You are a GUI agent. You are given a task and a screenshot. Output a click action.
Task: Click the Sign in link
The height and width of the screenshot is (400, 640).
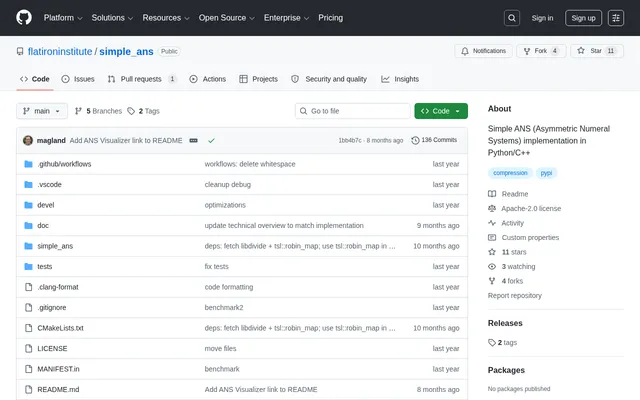pyautogui.click(x=542, y=18)
